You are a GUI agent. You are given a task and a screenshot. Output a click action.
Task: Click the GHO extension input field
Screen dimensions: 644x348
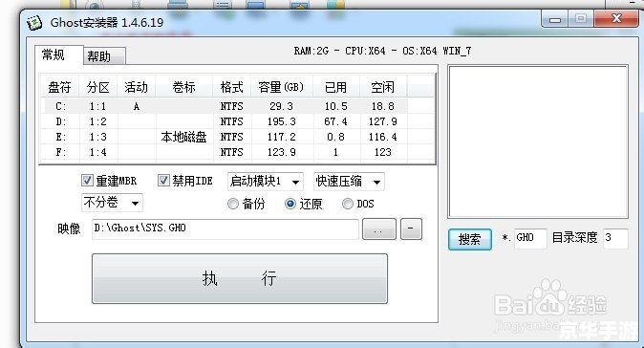click(530, 238)
